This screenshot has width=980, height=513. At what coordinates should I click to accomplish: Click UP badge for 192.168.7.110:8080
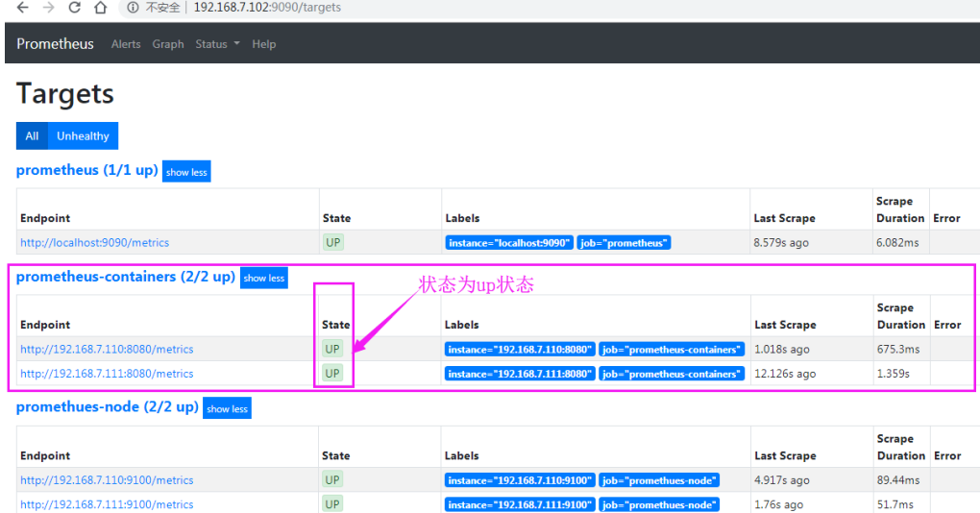coord(332,349)
